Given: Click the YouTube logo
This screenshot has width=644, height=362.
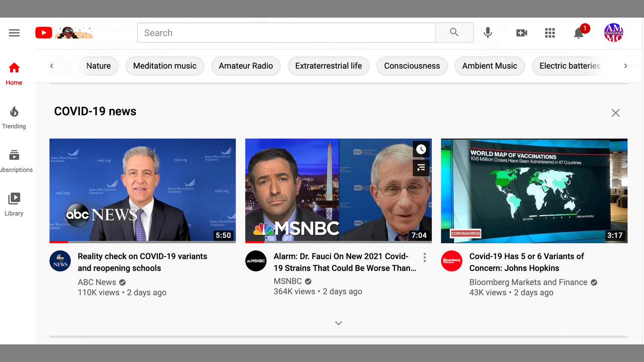Looking at the screenshot, I should [44, 33].
